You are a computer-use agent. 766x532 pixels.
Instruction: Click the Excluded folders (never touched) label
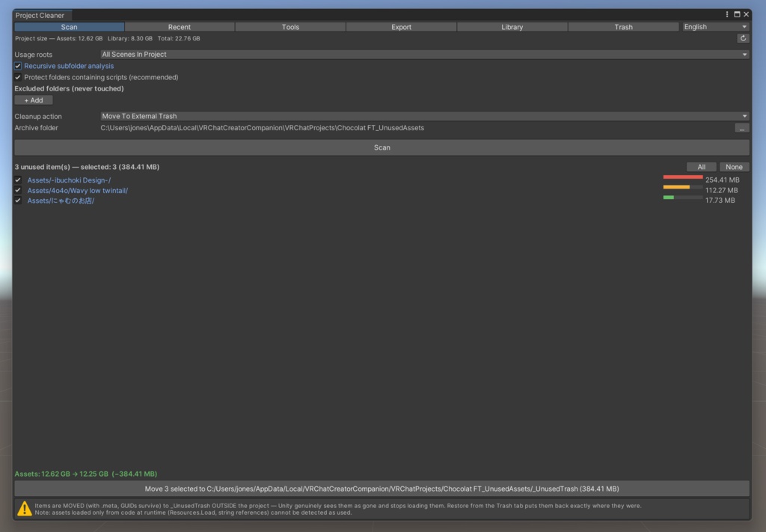coord(69,89)
